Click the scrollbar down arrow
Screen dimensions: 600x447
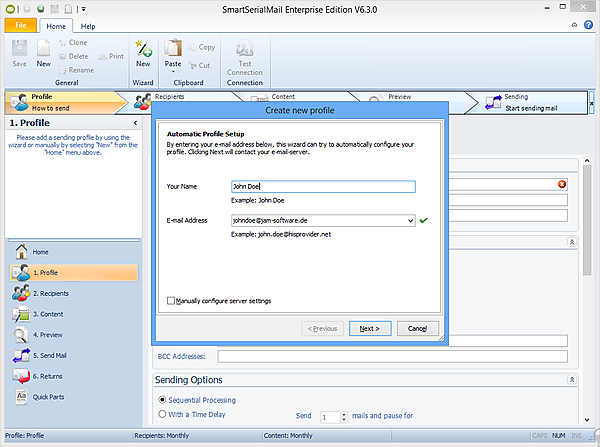[x=587, y=419]
